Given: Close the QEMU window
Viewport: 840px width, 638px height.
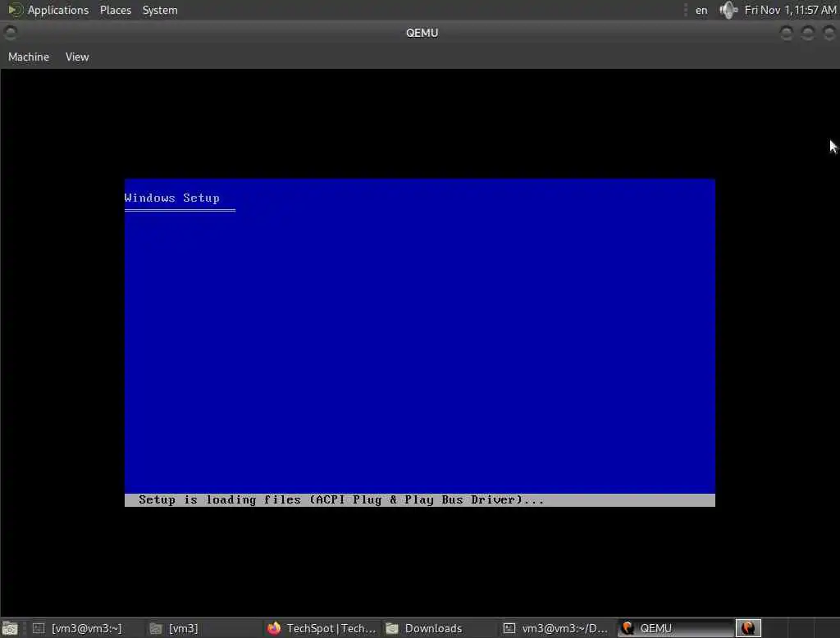Looking at the screenshot, I should pyautogui.click(x=829, y=33).
